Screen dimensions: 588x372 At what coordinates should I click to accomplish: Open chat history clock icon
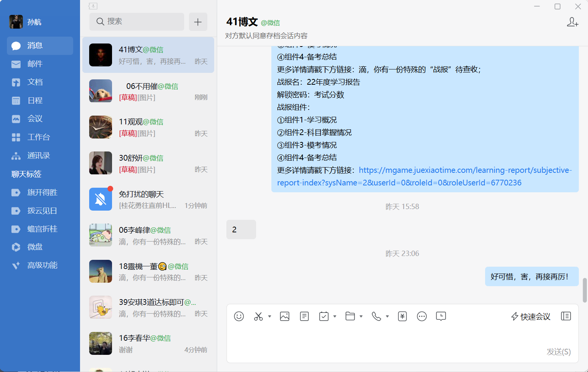click(441, 316)
